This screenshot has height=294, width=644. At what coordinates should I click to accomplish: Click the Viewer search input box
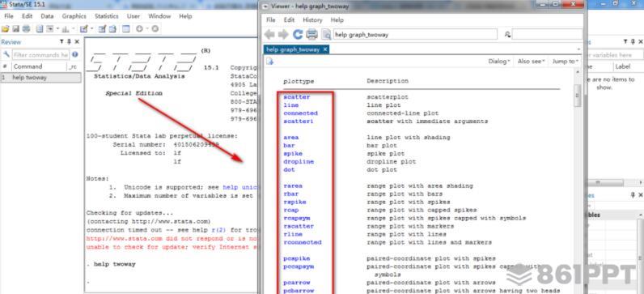tap(547, 35)
